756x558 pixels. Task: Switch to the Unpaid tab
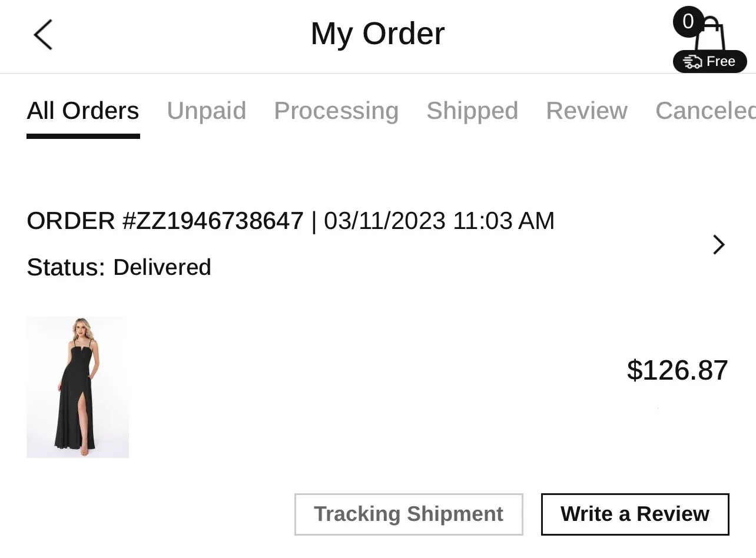[x=206, y=111]
